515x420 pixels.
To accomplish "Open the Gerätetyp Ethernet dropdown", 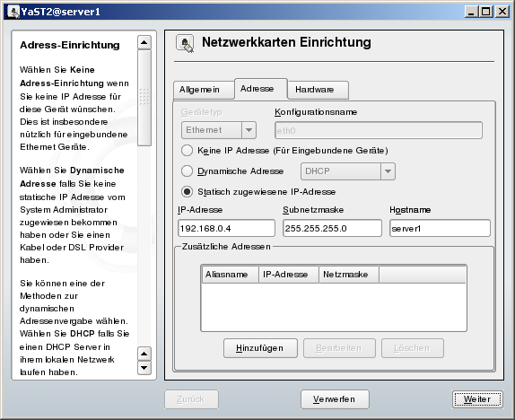I will click(x=219, y=130).
